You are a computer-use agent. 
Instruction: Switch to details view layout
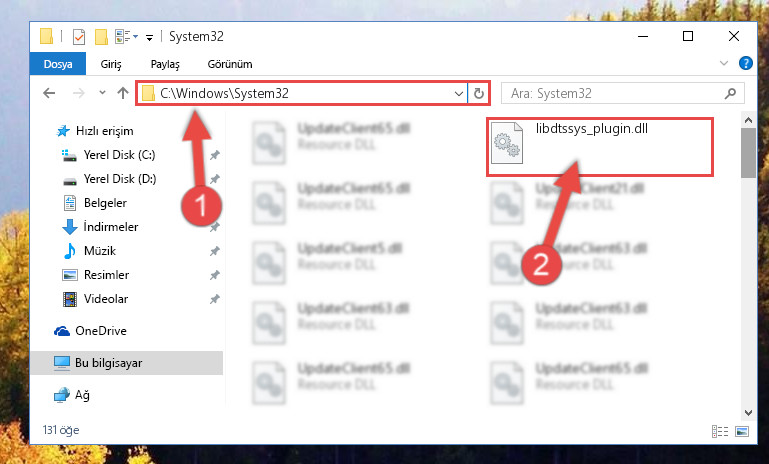(720, 431)
